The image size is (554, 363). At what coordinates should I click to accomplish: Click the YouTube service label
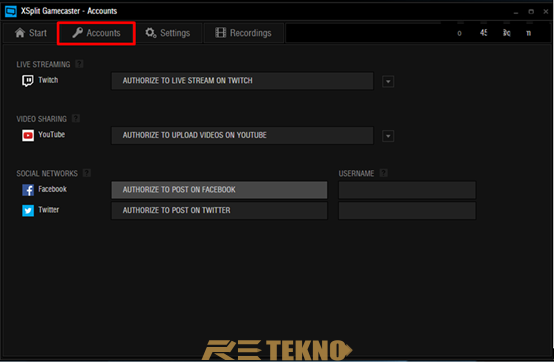(52, 135)
